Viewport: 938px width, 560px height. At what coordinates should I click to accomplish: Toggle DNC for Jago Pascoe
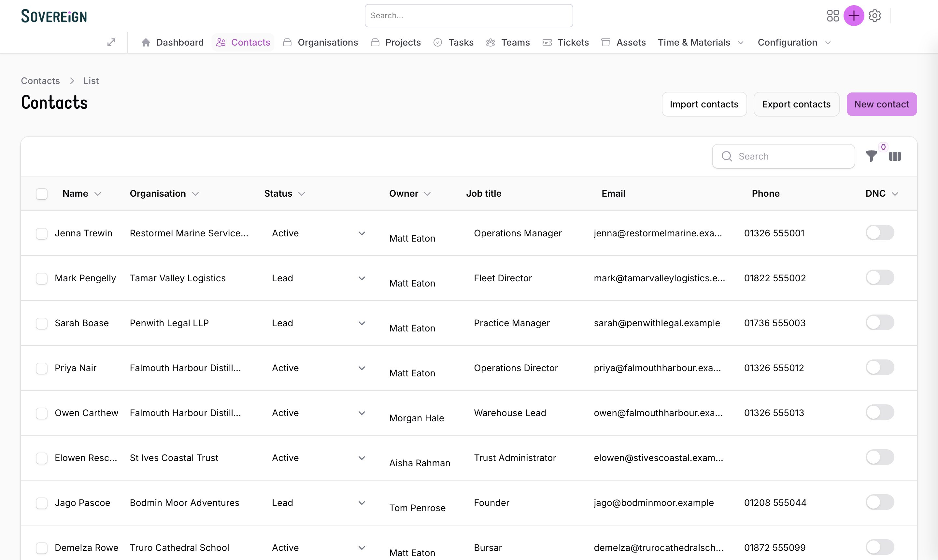pyautogui.click(x=880, y=502)
